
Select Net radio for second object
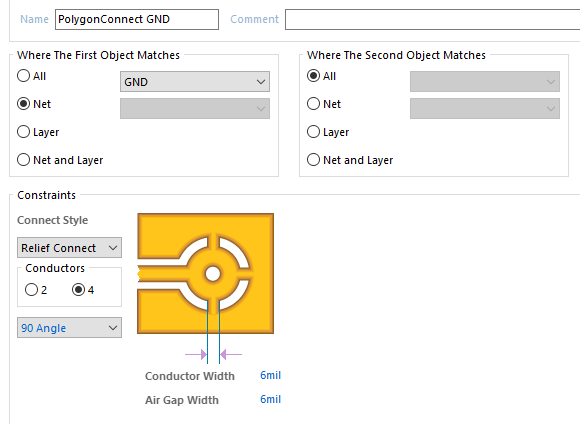[x=324, y=104]
